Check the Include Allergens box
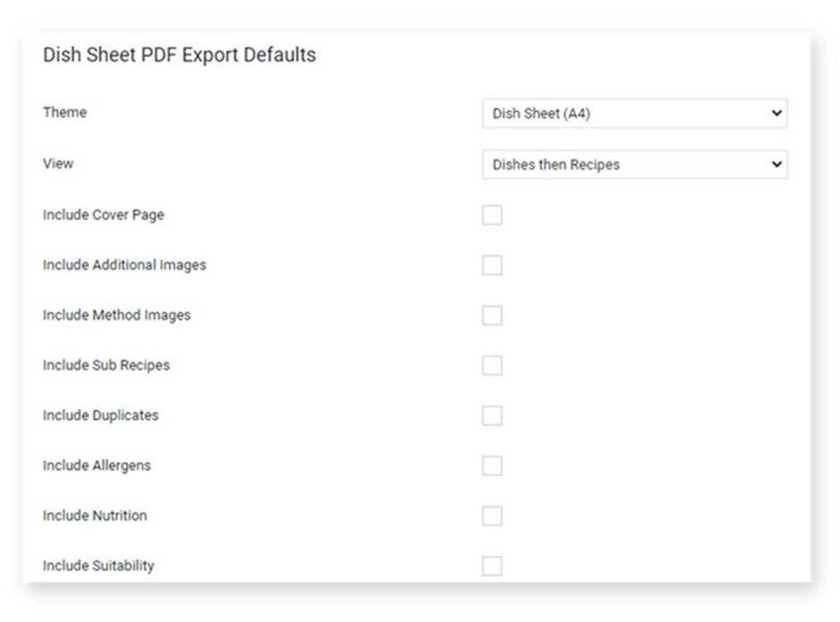The width and height of the screenshot is (840, 622). 492,465
